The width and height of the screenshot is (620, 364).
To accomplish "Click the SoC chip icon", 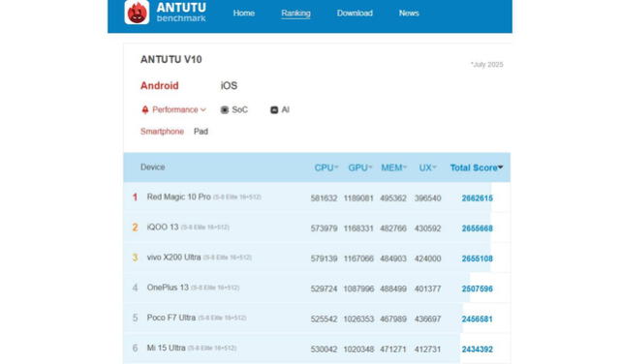I will (x=225, y=109).
